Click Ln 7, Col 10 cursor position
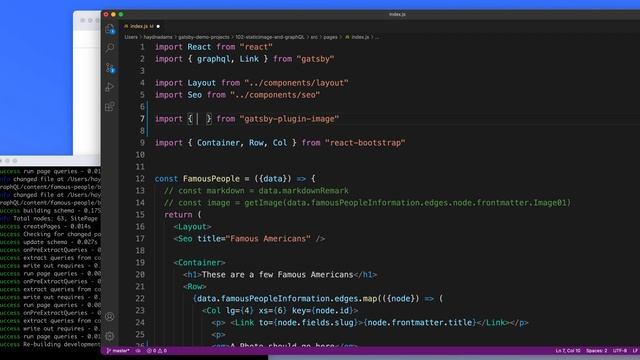This screenshot has width=640, height=360. [x=568, y=351]
